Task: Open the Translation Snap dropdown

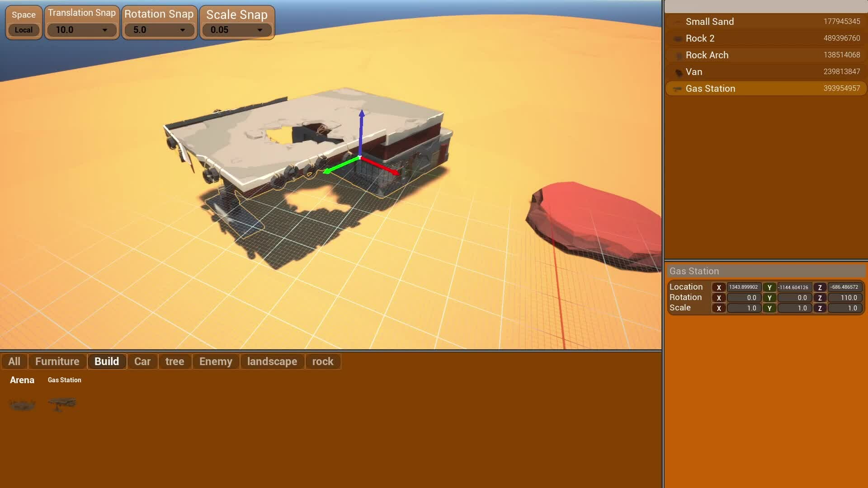Action: (x=81, y=30)
